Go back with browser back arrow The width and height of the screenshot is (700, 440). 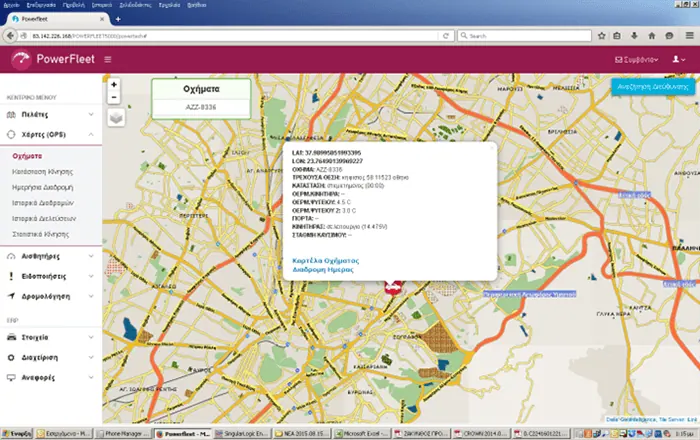point(10,36)
